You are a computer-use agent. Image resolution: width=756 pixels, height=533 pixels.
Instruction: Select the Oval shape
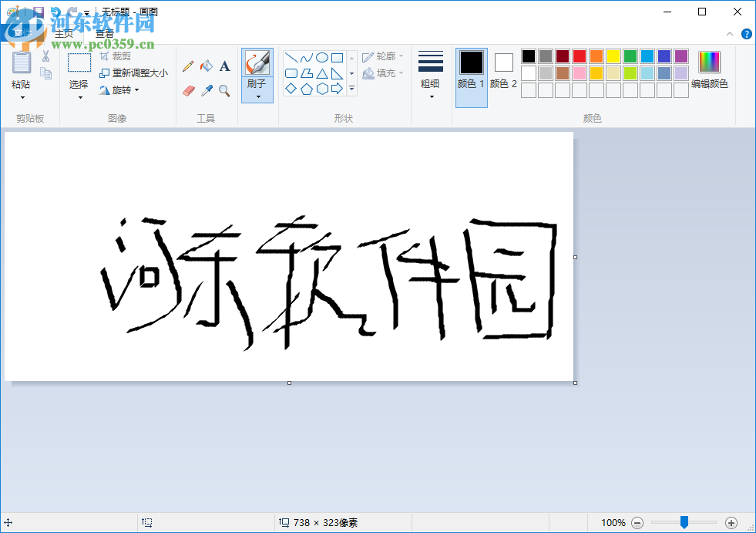[321, 57]
